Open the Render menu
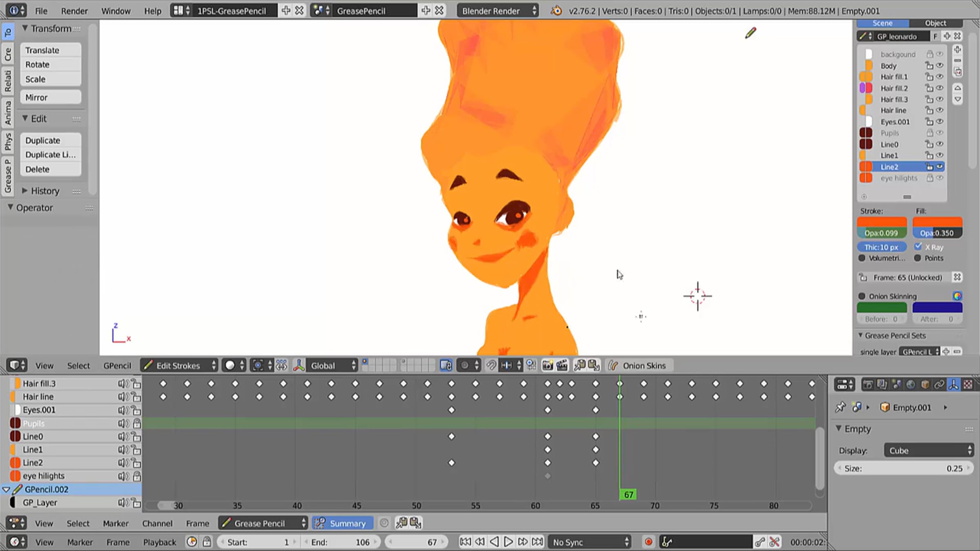Image resolution: width=980 pixels, height=551 pixels. (x=74, y=11)
